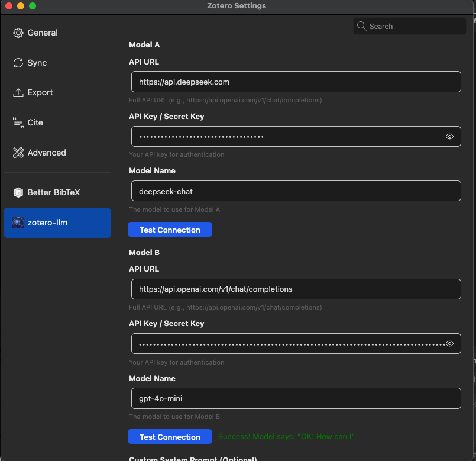
Task: Click the Export upload icon
Action: pos(18,92)
